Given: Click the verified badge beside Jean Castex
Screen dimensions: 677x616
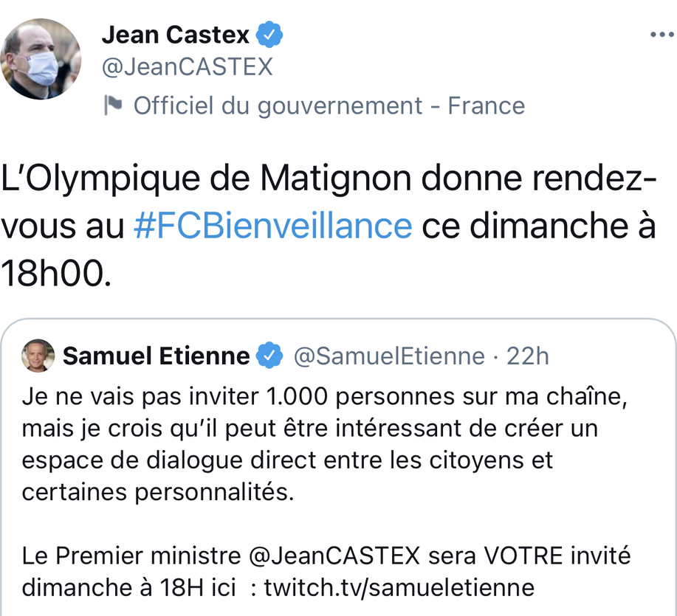Looking at the screenshot, I should pyautogui.click(x=269, y=34).
